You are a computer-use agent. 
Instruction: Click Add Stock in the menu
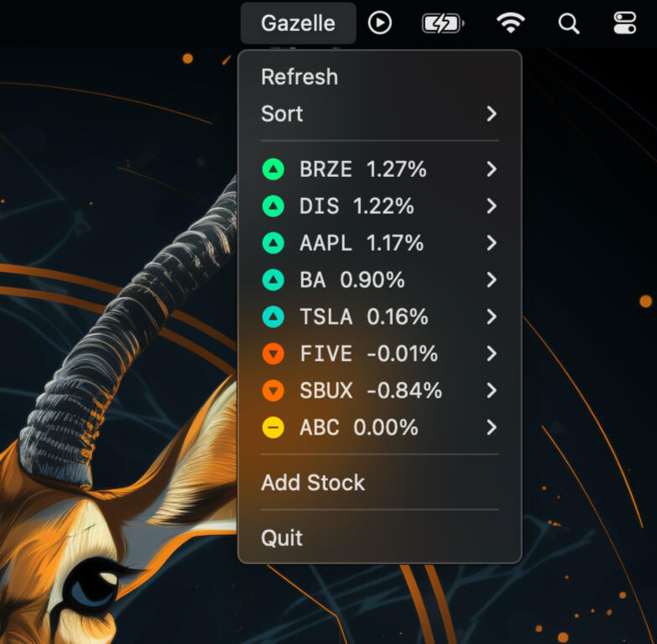tap(313, 483)
